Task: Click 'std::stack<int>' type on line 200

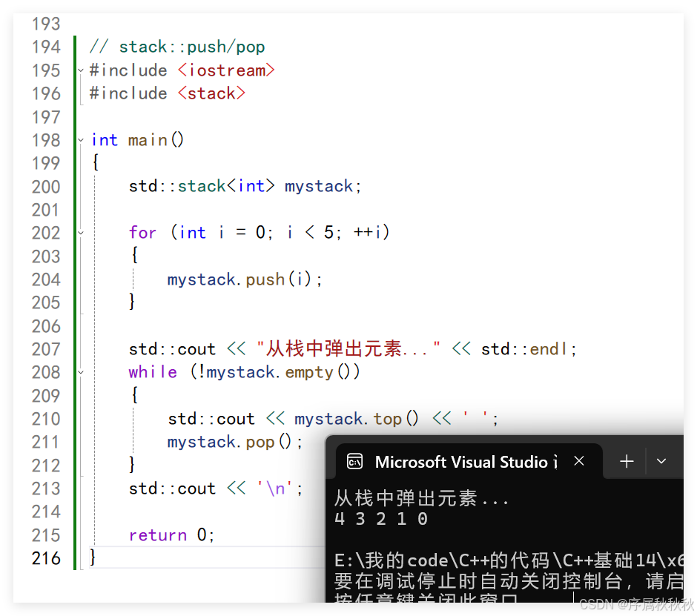Action: pyautogui.click(x=202, y=186)
